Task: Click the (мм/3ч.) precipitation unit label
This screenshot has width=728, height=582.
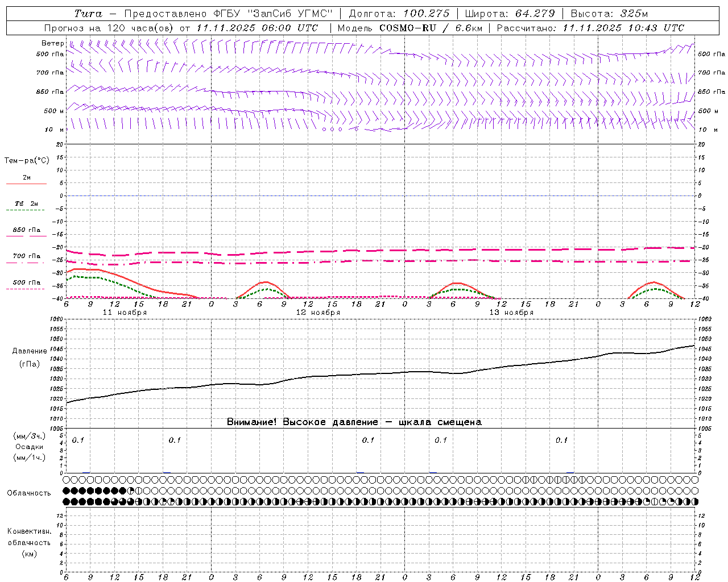Action: 30,436
